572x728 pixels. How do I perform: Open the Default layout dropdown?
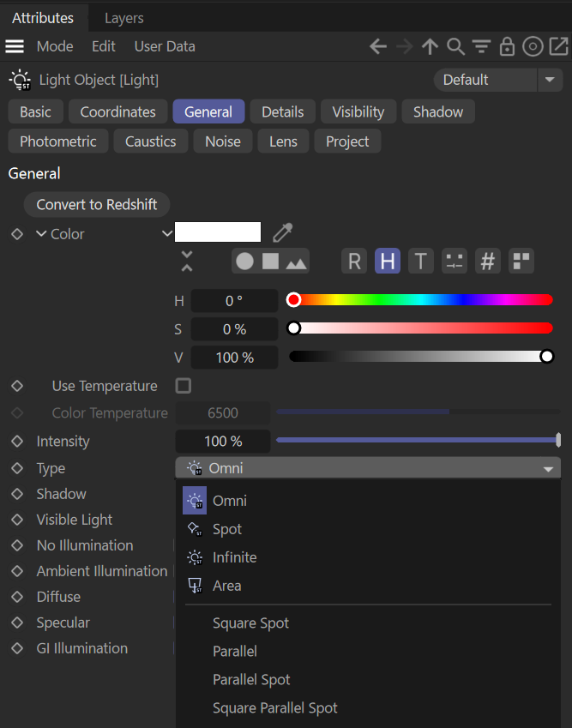[x=497, y=80]
